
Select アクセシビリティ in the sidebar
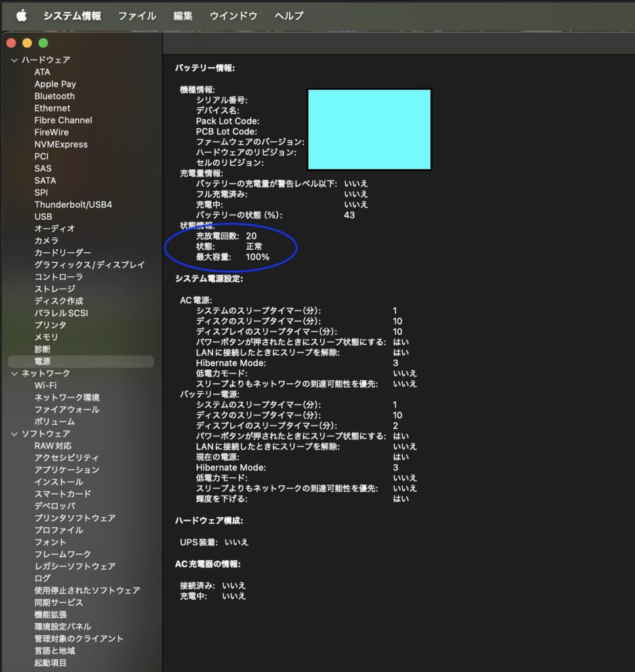(66, 457)
